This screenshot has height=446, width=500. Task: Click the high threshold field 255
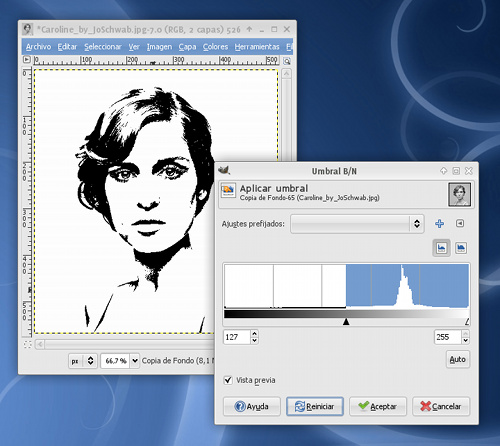coord(447,337)
